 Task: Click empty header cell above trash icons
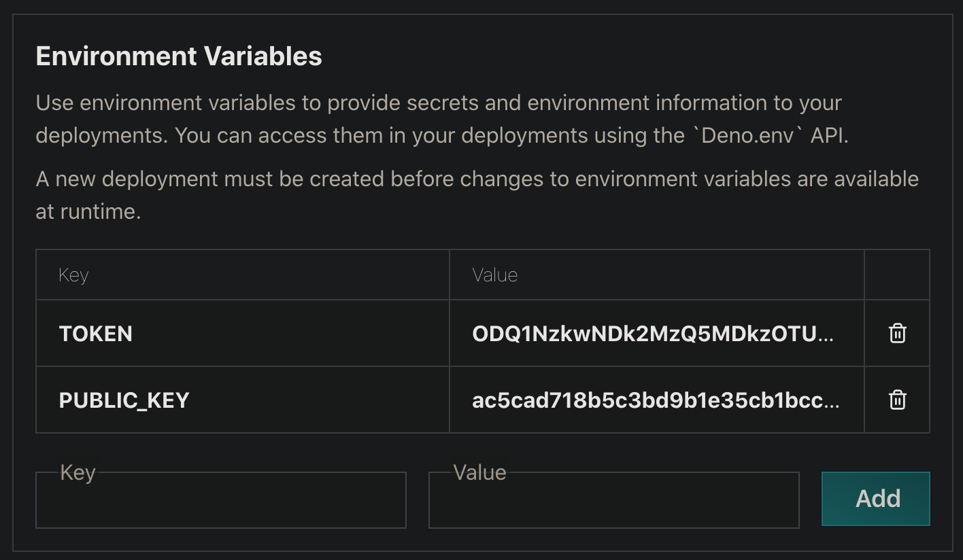[896, 275]
